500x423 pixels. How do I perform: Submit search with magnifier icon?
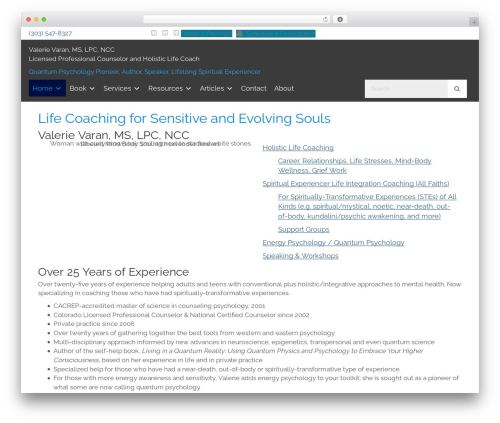point(457,89)
